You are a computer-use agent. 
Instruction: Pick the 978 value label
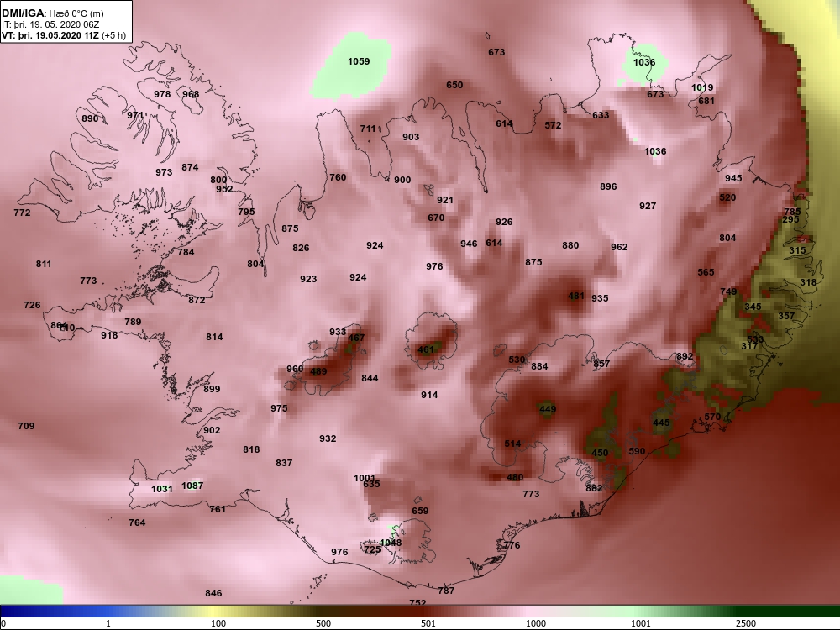[x=162, y=94]
